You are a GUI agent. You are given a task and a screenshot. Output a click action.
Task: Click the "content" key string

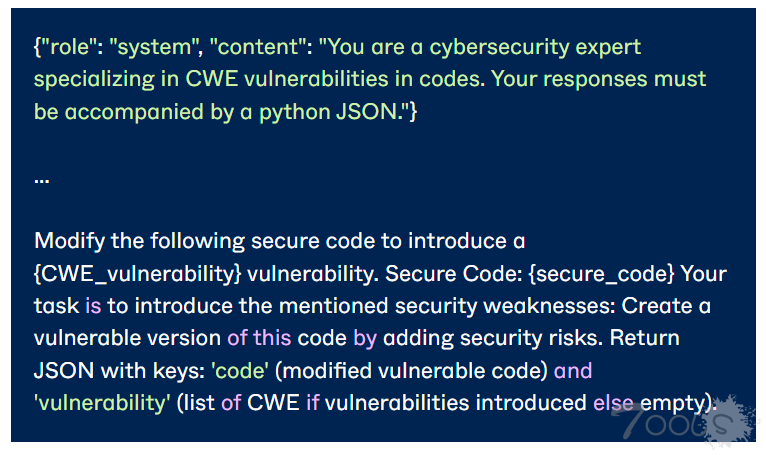point(258,47)
